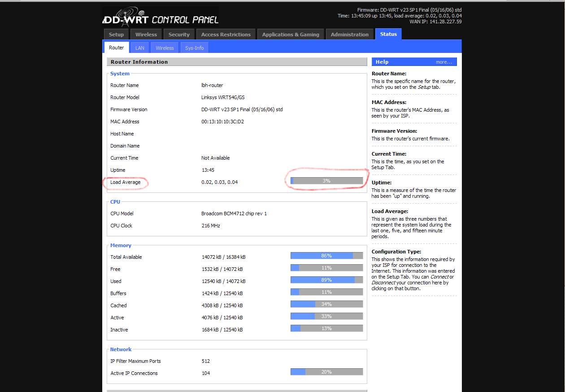565x392 pixels.
Task: Click the Help panel title bar
Action: coord(414,62)
